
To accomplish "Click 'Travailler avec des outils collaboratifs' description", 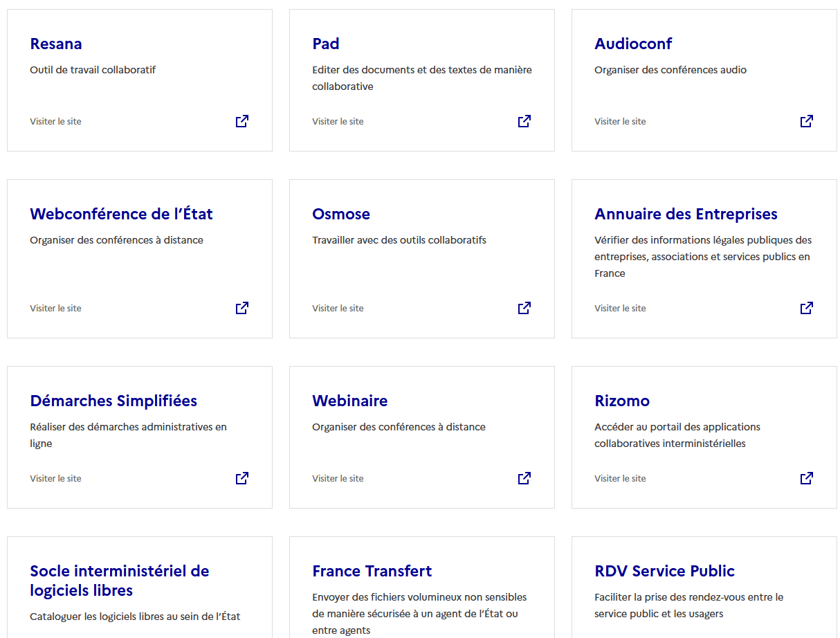I will [399, 240].
